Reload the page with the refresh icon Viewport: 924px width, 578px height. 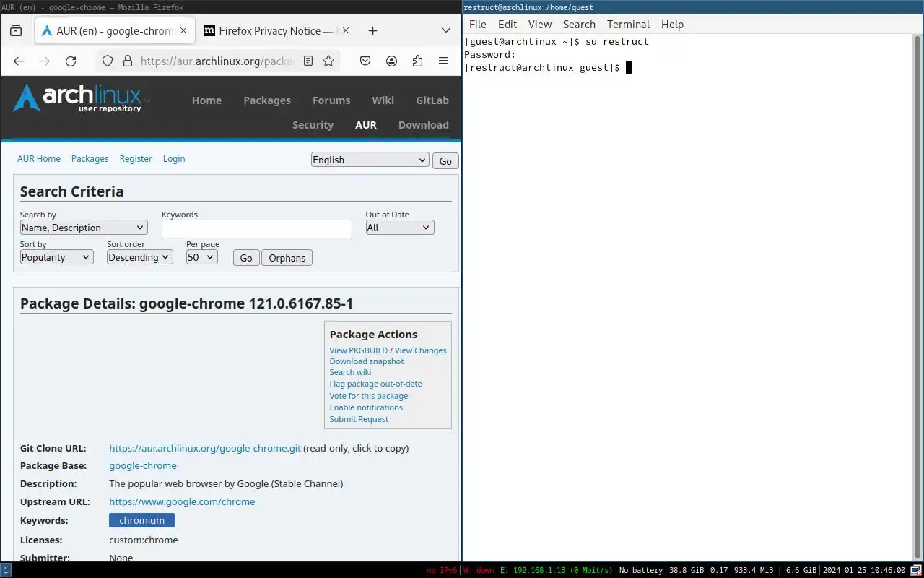click(71, 61)
